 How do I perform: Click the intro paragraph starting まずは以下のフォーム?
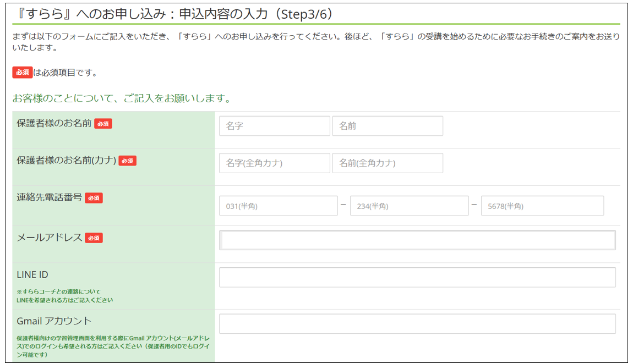(316, 42)
